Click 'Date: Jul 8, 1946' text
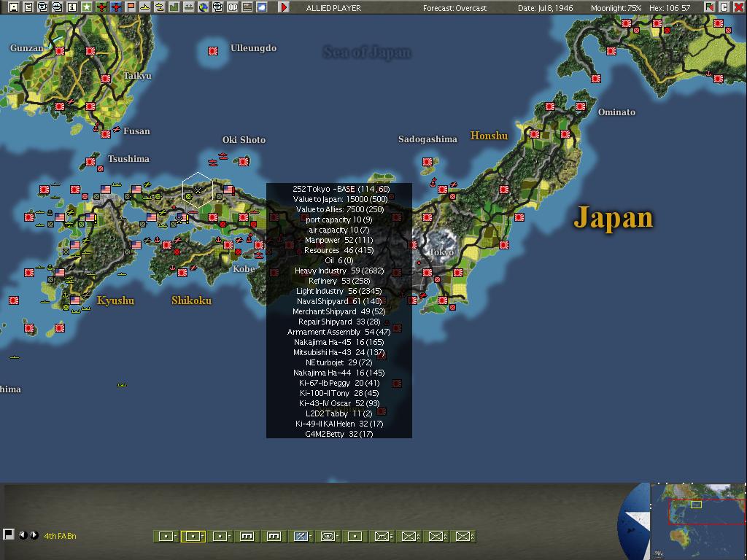 coord(545,8)
